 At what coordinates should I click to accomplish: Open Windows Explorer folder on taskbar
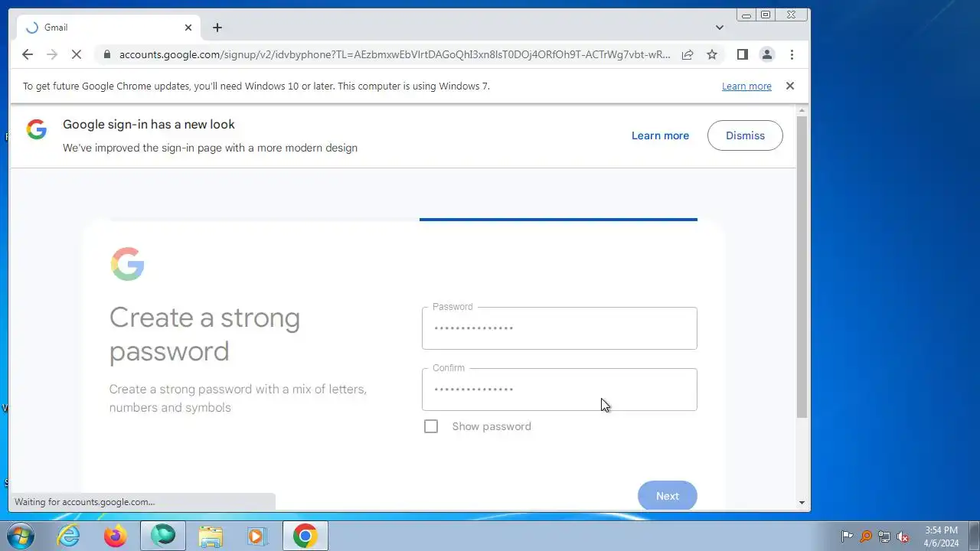tap(210, 536)
